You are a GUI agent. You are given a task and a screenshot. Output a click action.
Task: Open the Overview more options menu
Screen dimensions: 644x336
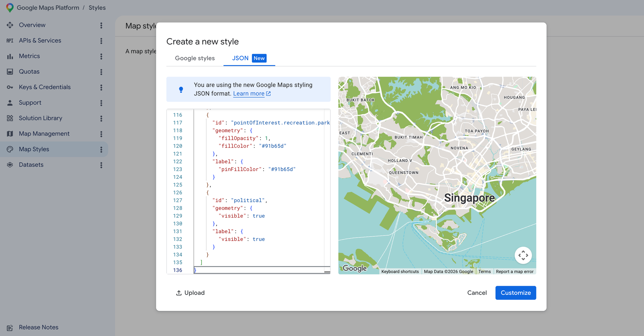101,25
